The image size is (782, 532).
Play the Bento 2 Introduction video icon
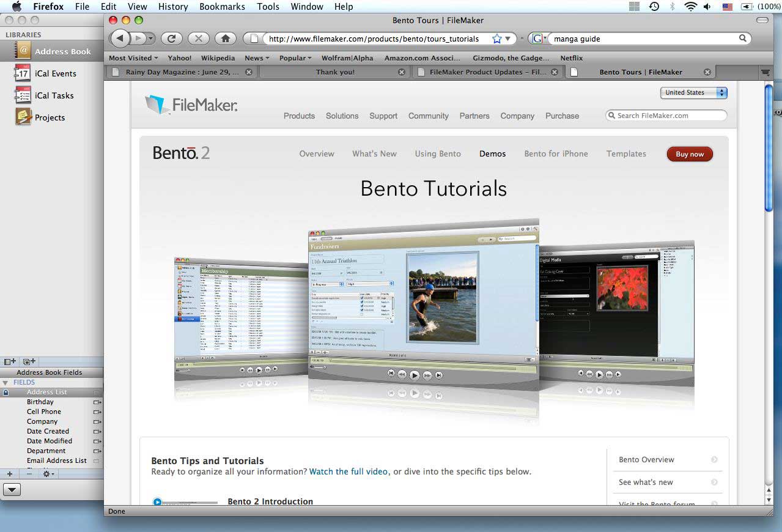[x=157, y=502]
